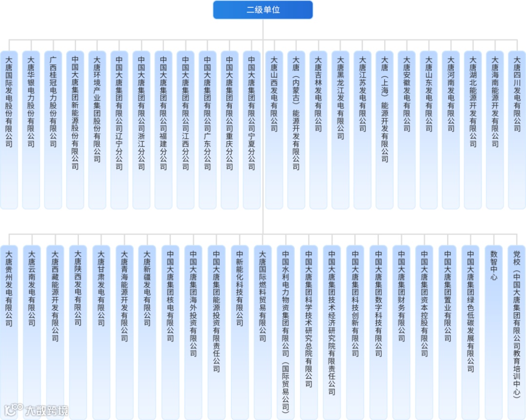Choose 大唐新疆发电有限公司 box

point(147,332)
